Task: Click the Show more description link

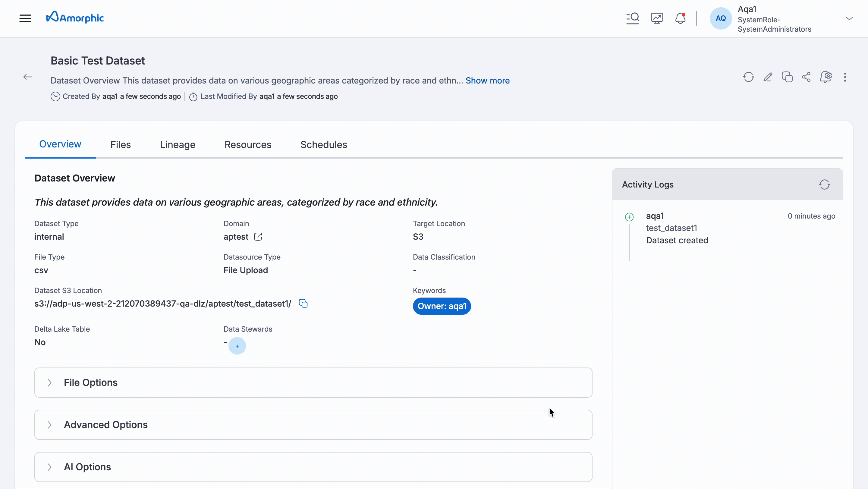Action: click(x=487, y=80)
